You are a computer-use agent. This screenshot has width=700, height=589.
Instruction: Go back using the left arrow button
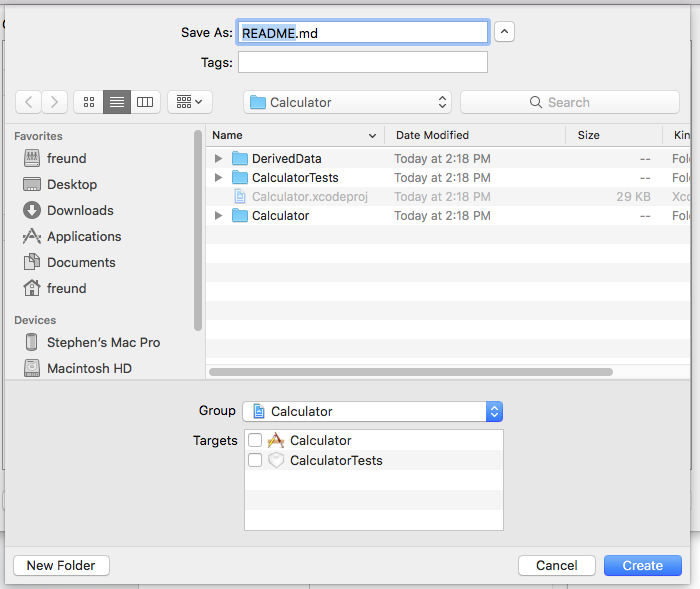click(29, 102)
